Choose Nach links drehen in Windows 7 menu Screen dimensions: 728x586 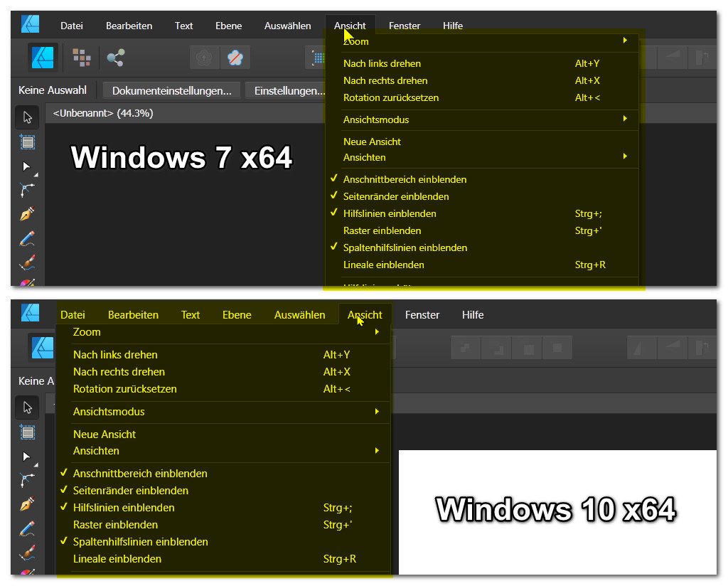coord(482,63)
